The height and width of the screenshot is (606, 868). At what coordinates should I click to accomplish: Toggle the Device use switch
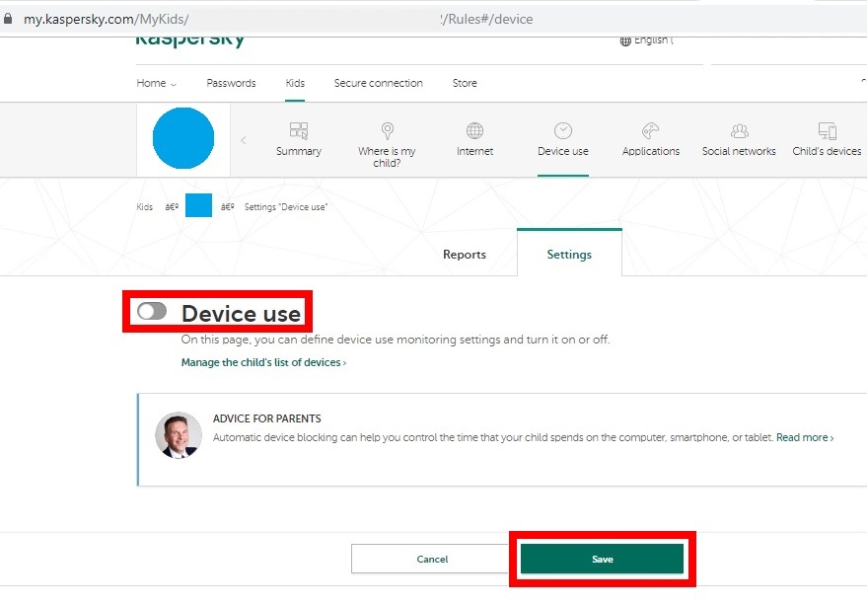point(152,311)
